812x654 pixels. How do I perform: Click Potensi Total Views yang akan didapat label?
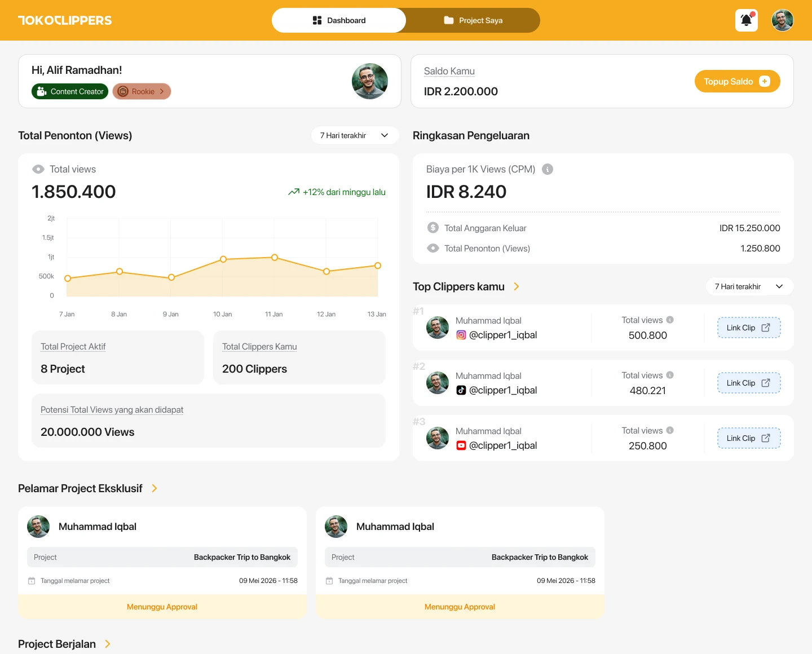point(112,410)
